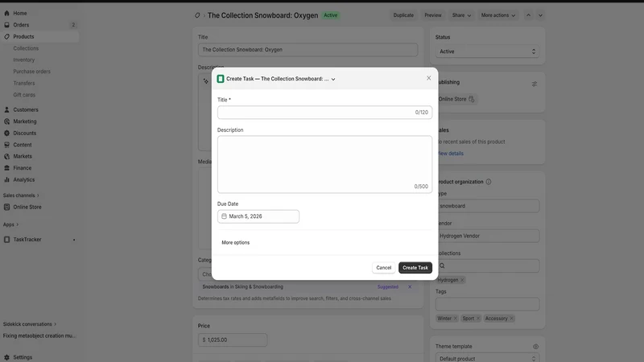Image resolution: width=644 pixels, height=362 pixels.
Task: Go to next product with down arrow
Action: [540, 15]
